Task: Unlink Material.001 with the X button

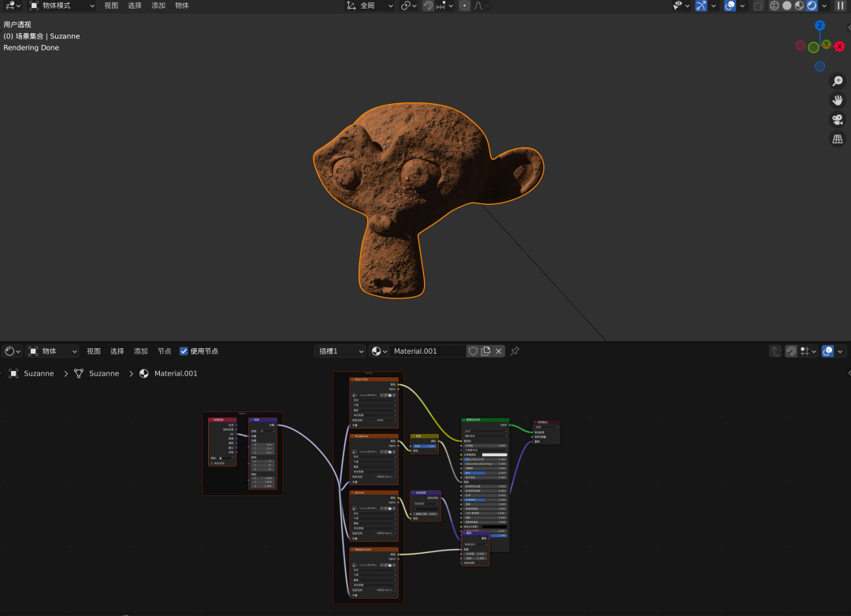Action: 498,351
